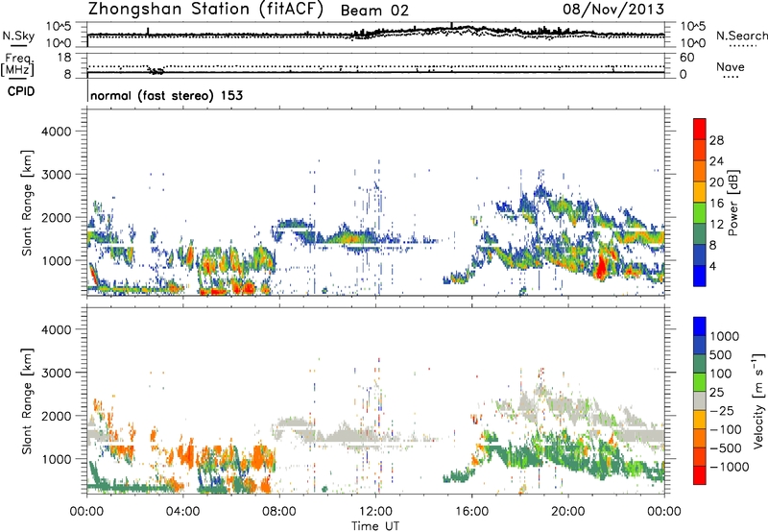Viewport: 768px width, 532px height.
Task: Click the 04:00 time axis tick label
Action: point(182,512)
